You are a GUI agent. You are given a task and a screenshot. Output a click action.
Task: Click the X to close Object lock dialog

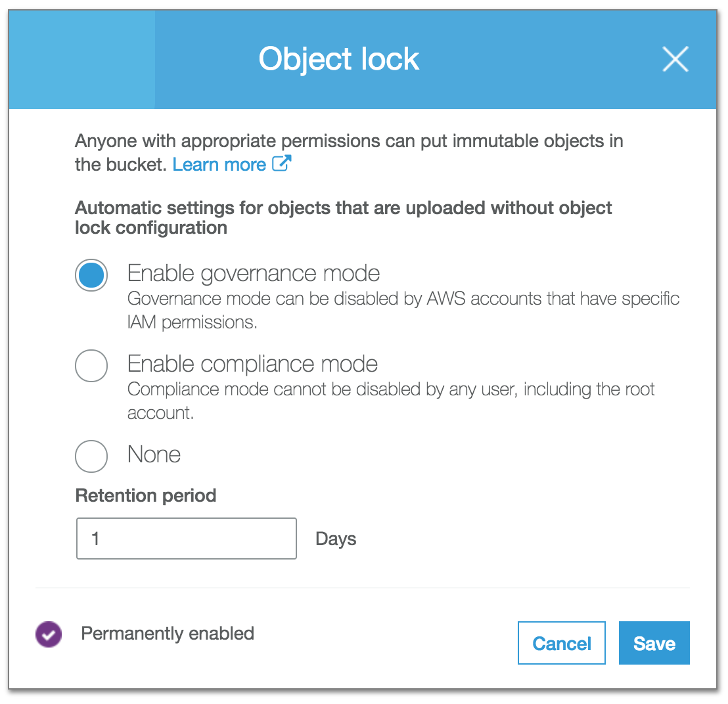point(675,59)
